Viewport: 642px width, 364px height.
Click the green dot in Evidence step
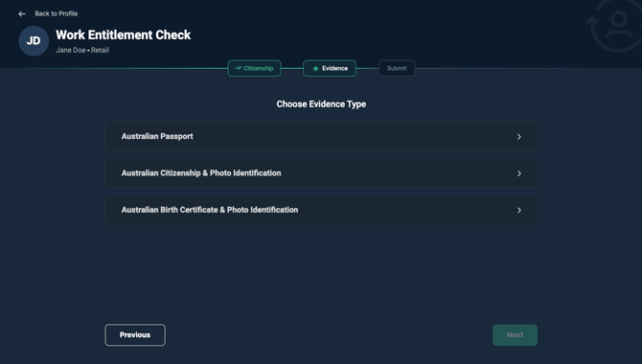click(315, 69)
